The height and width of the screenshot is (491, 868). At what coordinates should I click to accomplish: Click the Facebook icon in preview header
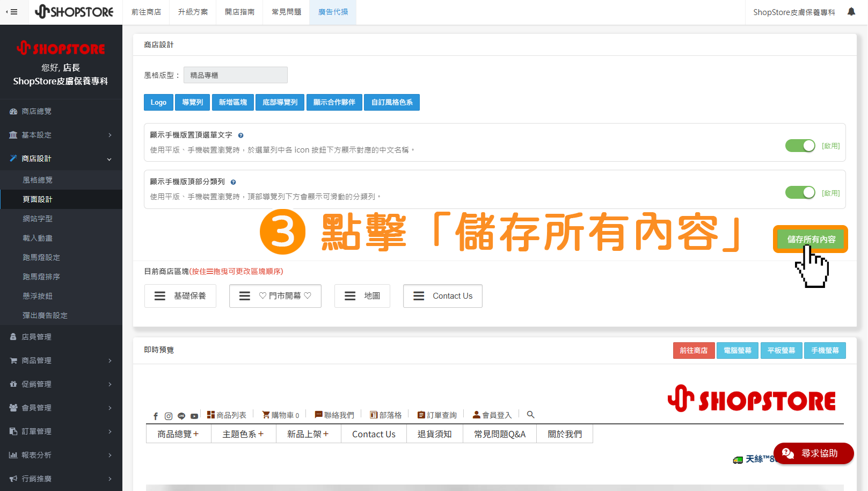[x=156, y=416]
